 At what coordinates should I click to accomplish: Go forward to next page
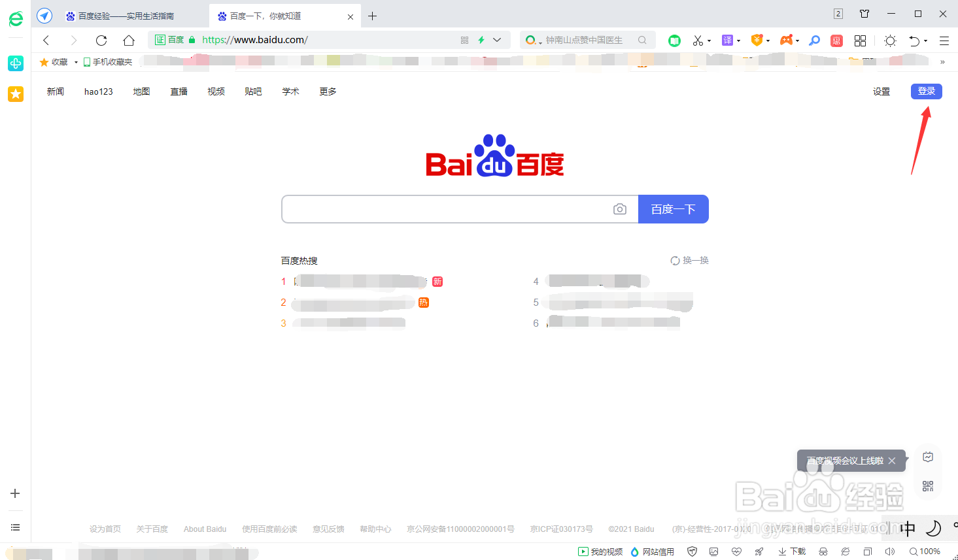(x=74, y=41)
